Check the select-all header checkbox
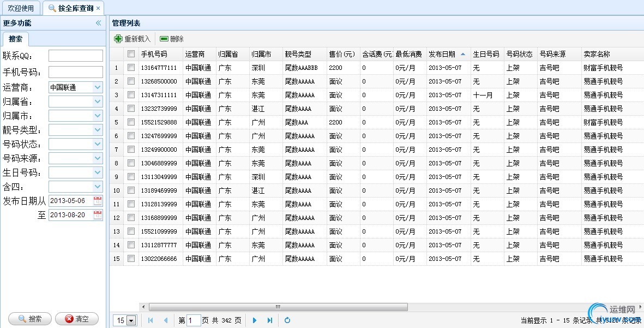This screenshot has width=644, height=328. coord(131,54)
